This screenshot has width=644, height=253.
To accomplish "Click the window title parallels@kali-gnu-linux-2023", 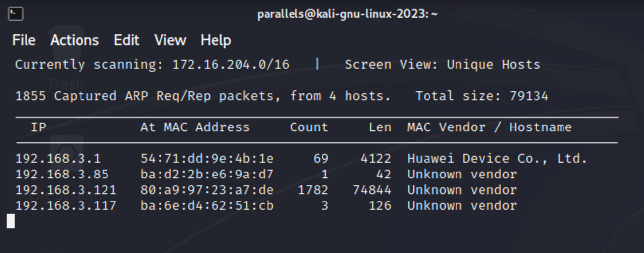I will [347, 14].
